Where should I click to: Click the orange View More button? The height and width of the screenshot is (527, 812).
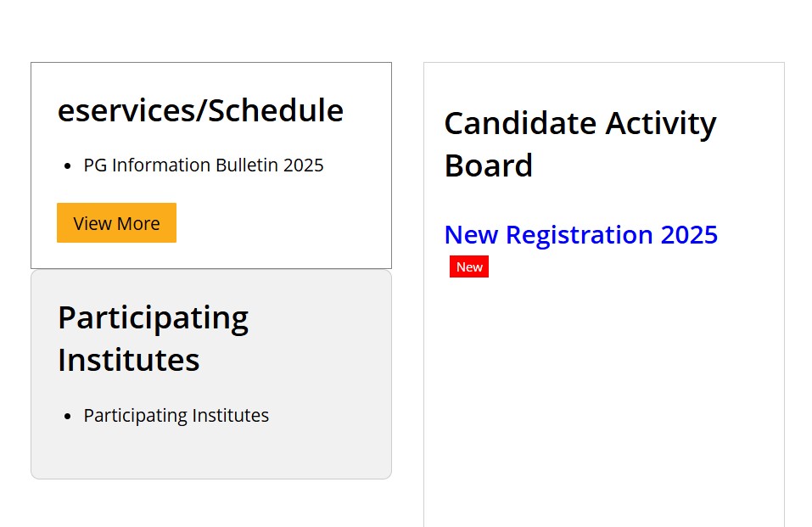pyautogui.click(x=116, y=223)
